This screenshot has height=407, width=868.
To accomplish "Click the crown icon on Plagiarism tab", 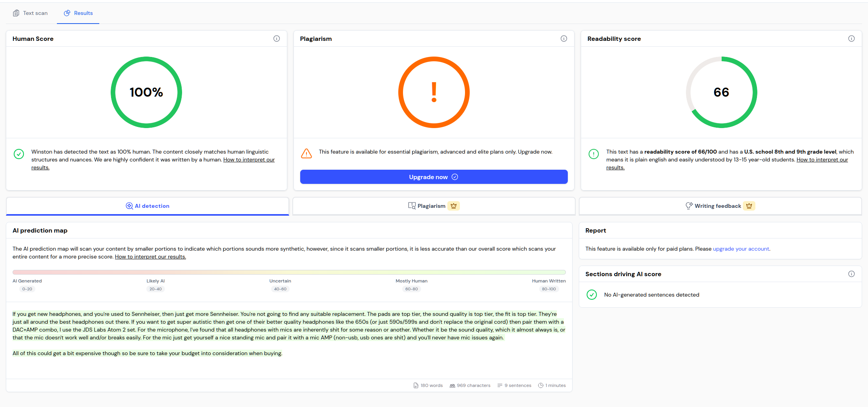I will tap(454, 206).
